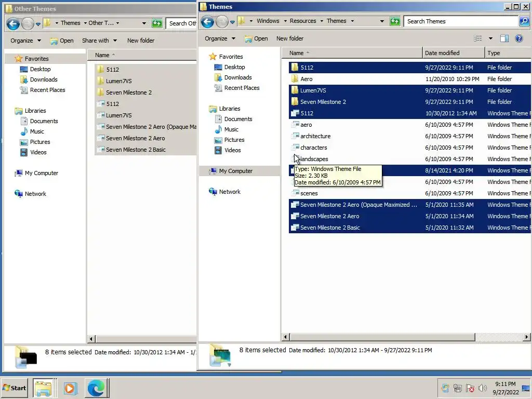
Task: Click the Help question mark icon
Action: pos(519,38)
